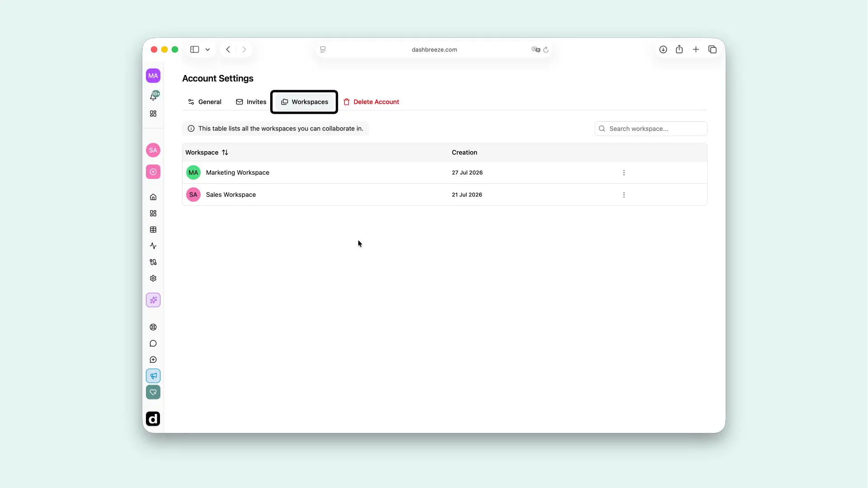Click the browser share icon
This screenshot has height=488, width=868.
coord(679,50)
